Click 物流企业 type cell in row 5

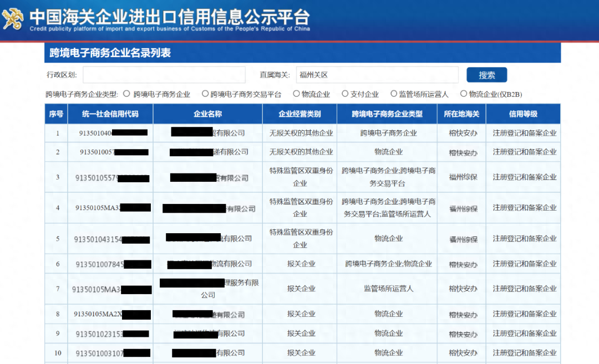pyautogui.click(x=388, y=238)
